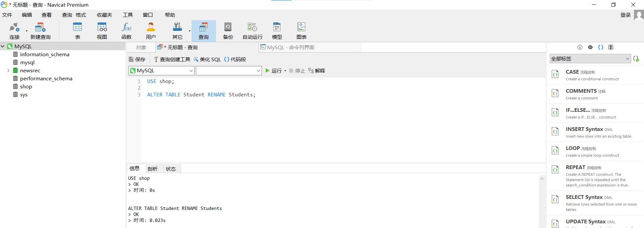Viewport: 644px width, 228px height.
Task: Open the all tags filter dropdown
Action: pyautogui.click(x=590, y=59)
